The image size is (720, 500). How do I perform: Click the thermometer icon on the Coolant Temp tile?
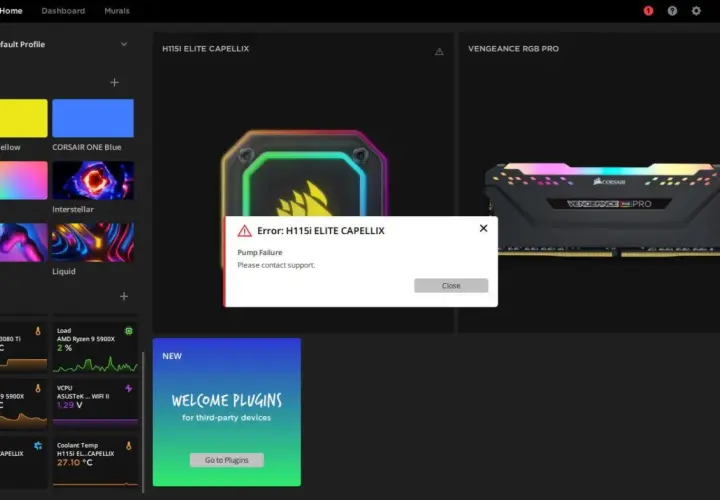[129, 445]
